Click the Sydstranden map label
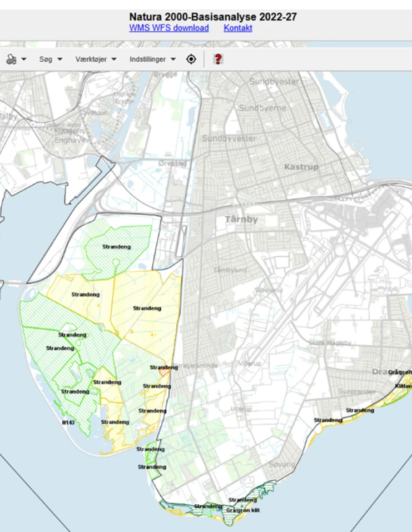 (357, 391)
